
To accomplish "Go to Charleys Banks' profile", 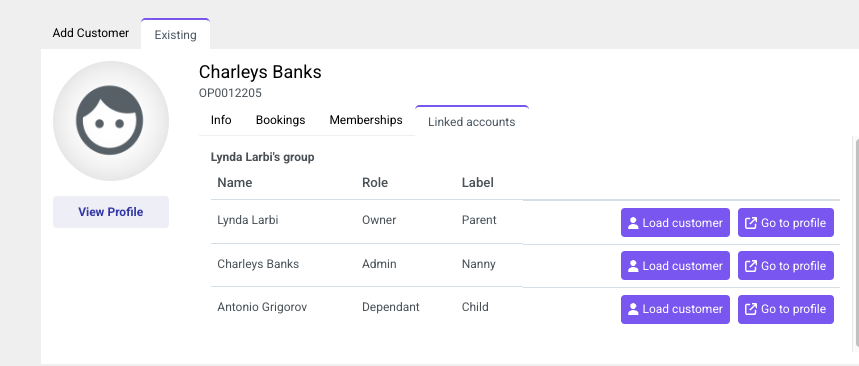I will (786, 266).
